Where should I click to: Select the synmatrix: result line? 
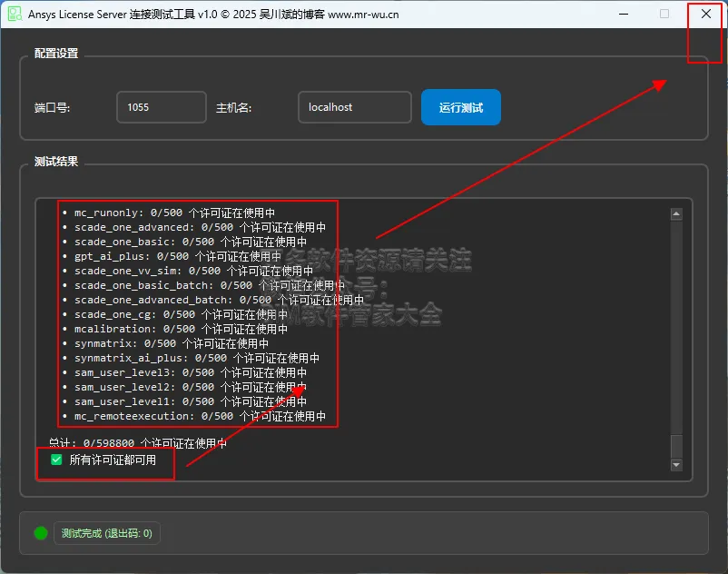click(166, 343)
